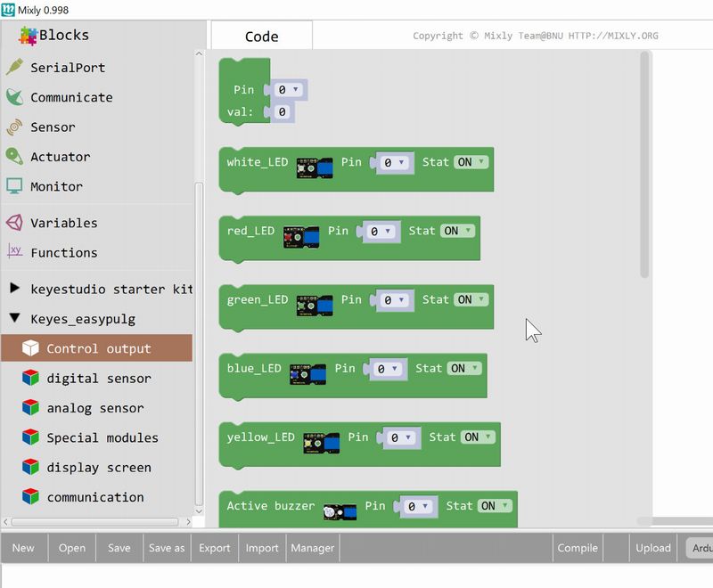Click the yellow_LED module picture
The image size is (713, 588).
[322, 443]
